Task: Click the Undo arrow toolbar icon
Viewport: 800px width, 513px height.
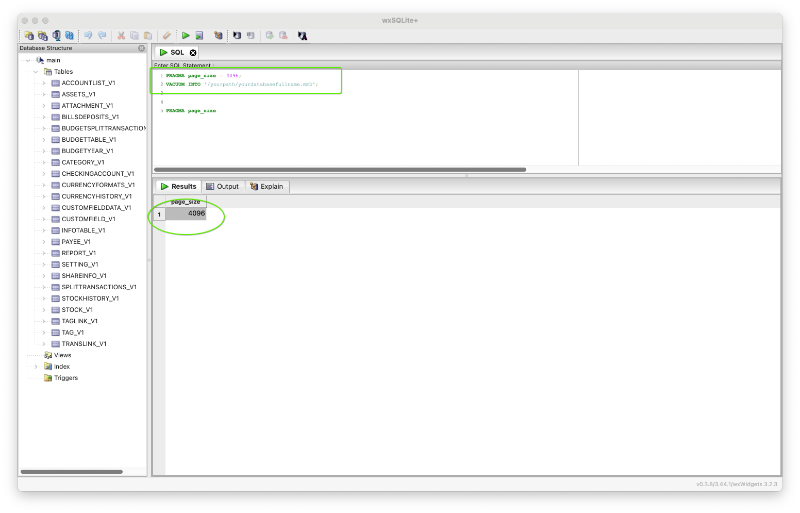Action: (88, 35)
